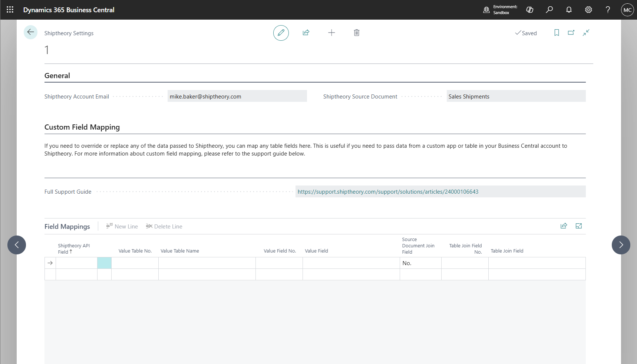Click the Shiptheory Source Document field

516,96
